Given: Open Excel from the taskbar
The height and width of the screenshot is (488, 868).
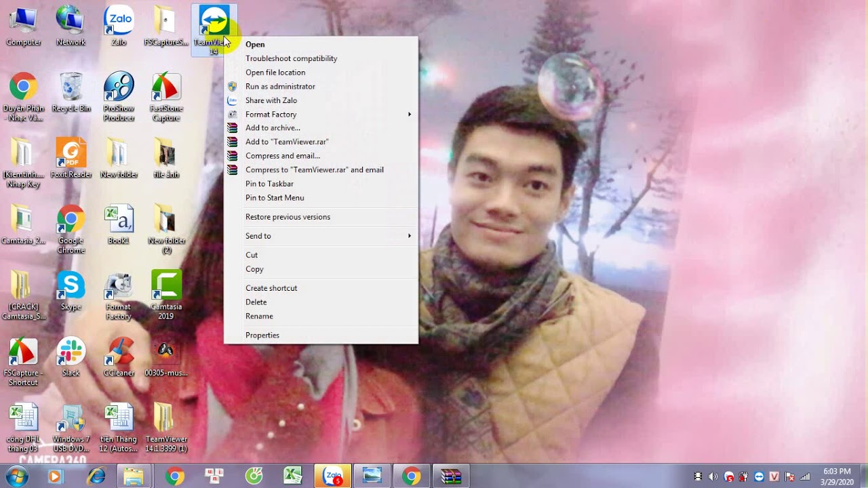Looking at the screenshot, I should click(293, 476).
